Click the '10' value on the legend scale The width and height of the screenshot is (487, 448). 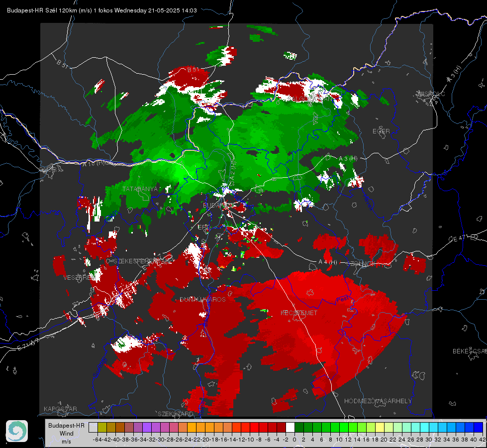point(339,440)
